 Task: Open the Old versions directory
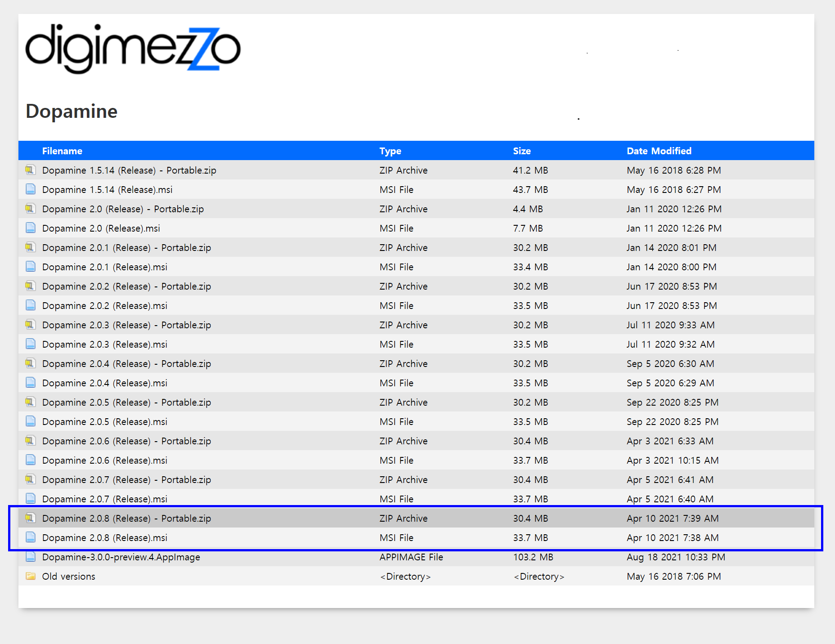[x=68, y=577]
